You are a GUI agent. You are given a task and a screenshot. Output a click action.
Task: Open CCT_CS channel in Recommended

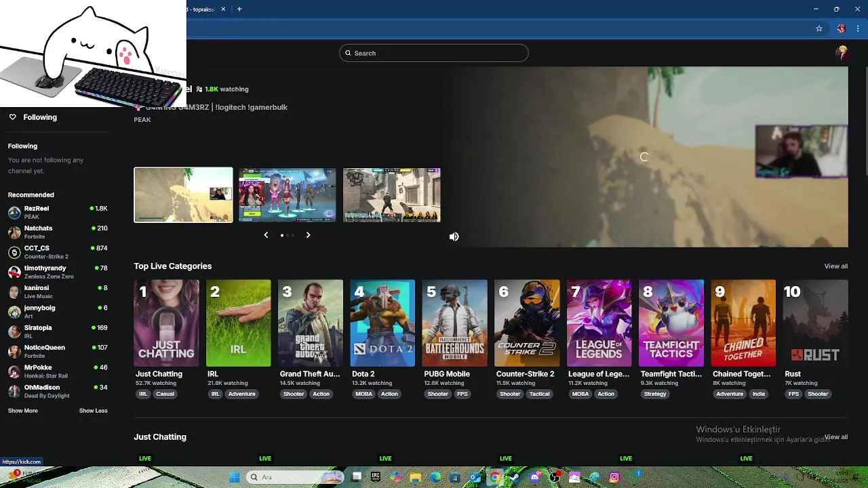pyautogui.click(x=58, y=251)
